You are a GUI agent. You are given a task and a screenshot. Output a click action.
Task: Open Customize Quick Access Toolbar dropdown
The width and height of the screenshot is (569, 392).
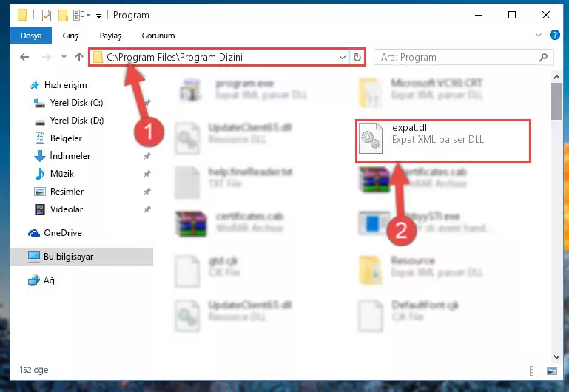pyautogui.click(x=98, y=16)
